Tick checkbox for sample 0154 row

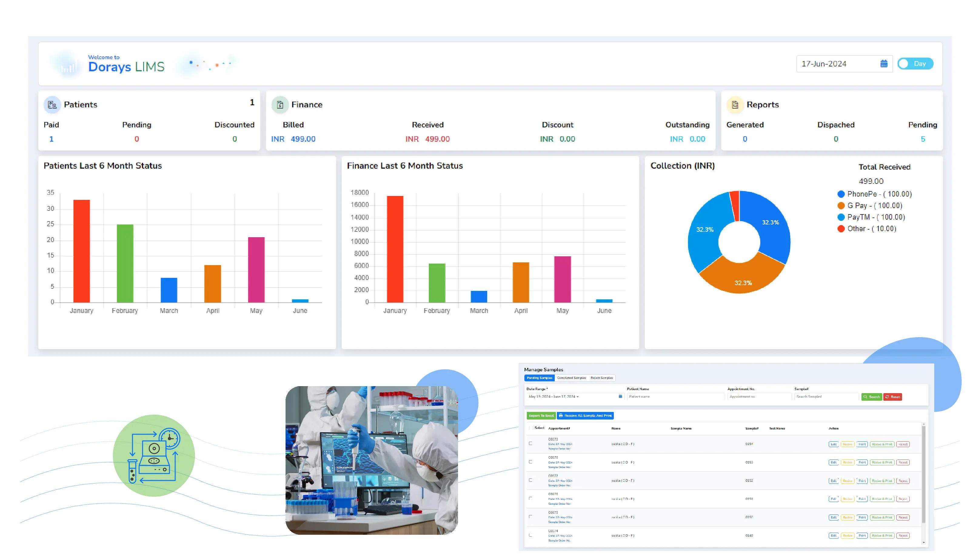(530, 443)
